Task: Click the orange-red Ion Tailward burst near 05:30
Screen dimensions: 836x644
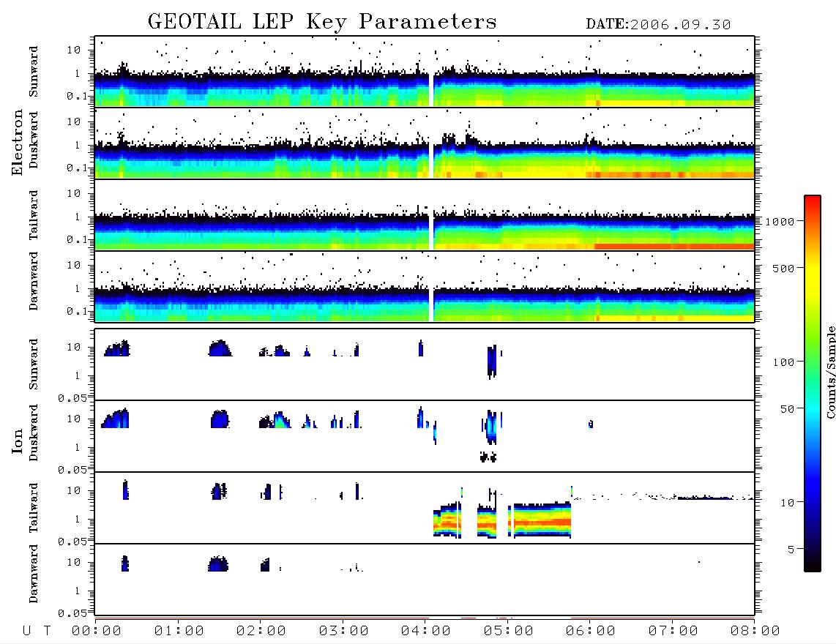Action: [542, 520]
